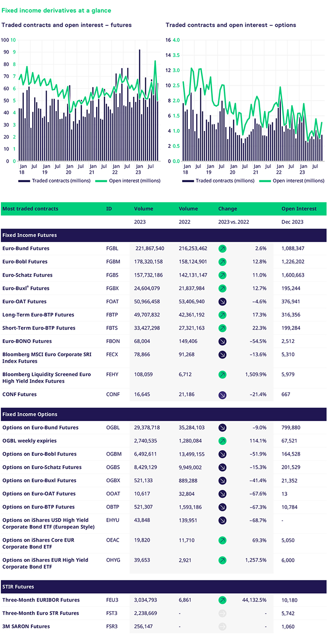Open the Long-Term Euro-BTP Futures contract name
327x644 pixels.
[x=38, y=315]
